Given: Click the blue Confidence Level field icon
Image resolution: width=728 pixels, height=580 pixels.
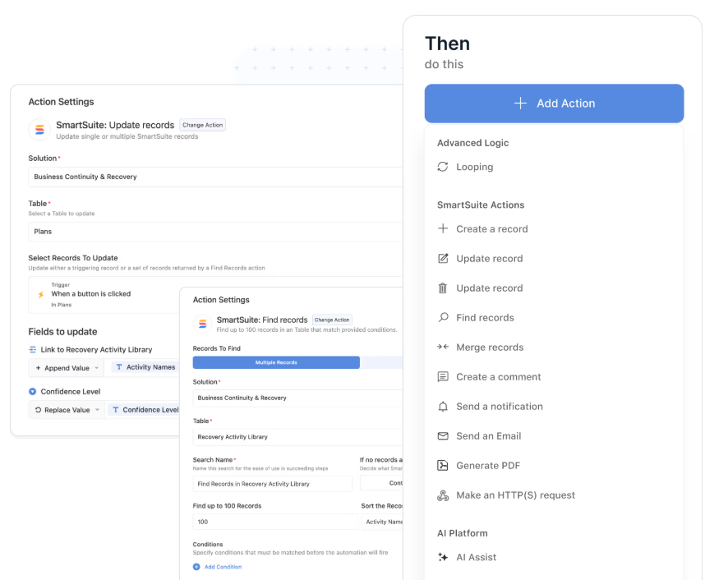Looking at the screenshot, I should (33, 392).
